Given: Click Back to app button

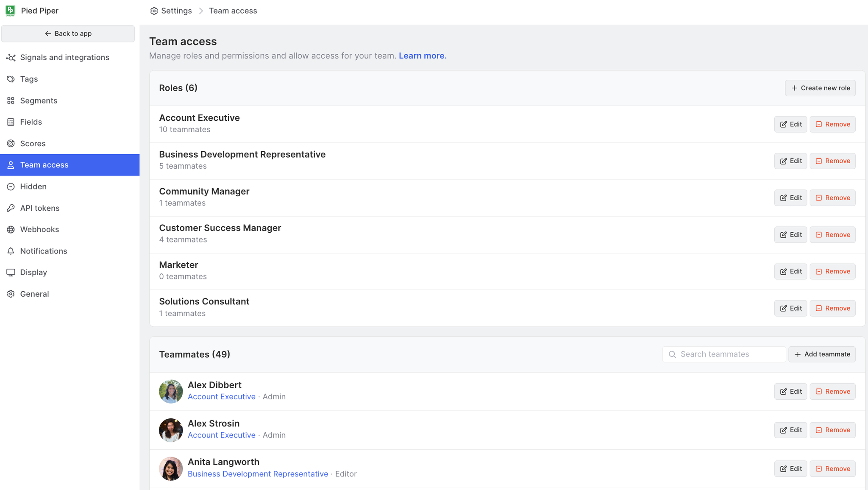Looking at the screenshot, I should click(x=68, y=33).
